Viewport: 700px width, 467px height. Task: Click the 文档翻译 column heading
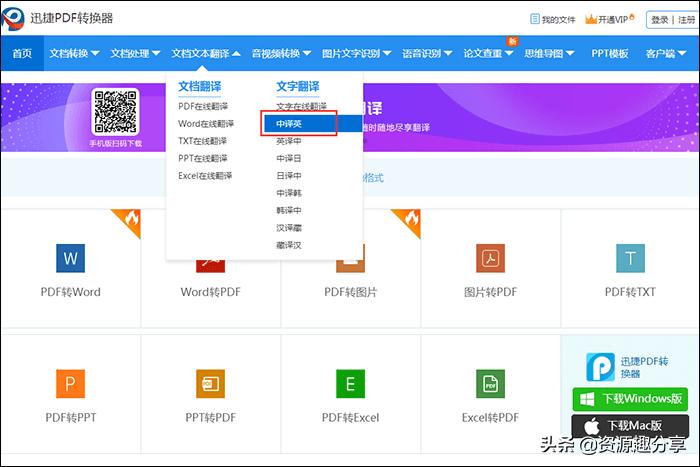(x=200, y=87)
